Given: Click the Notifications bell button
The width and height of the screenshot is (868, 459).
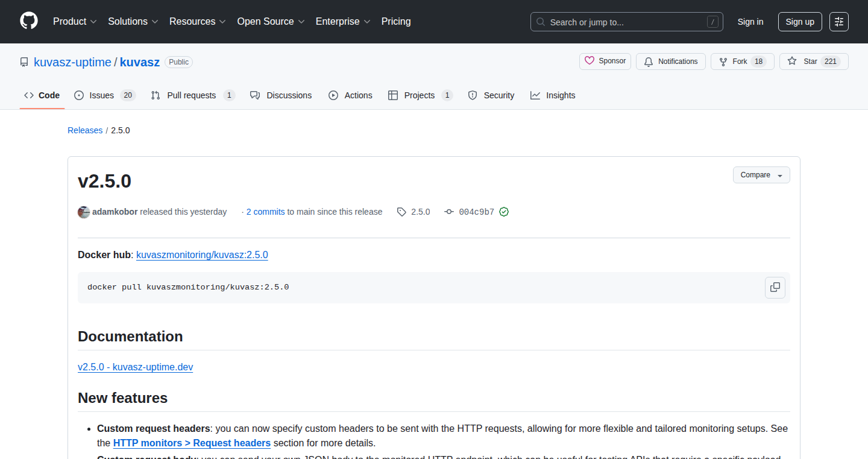Looking at the screenshot, I should click(x=671, y=62).
